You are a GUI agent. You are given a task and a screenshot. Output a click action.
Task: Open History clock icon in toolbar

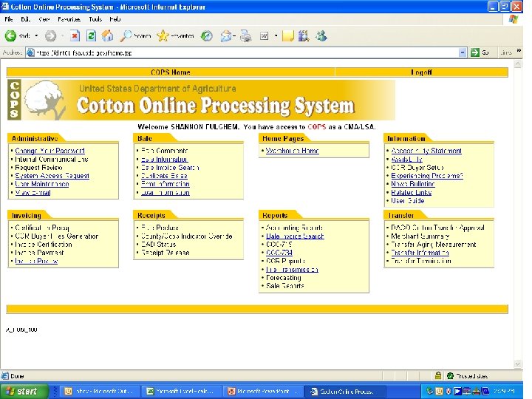pyautogui.click(x=207, y=35)
